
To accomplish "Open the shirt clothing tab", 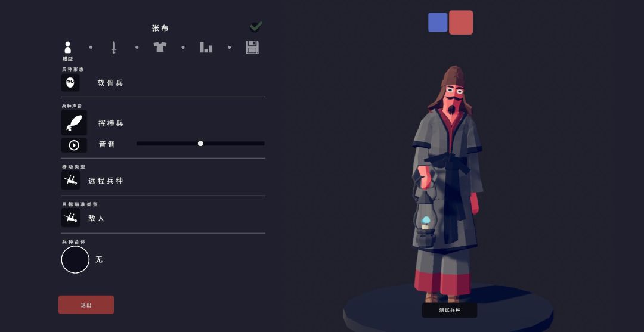I will tap(160, 46).
